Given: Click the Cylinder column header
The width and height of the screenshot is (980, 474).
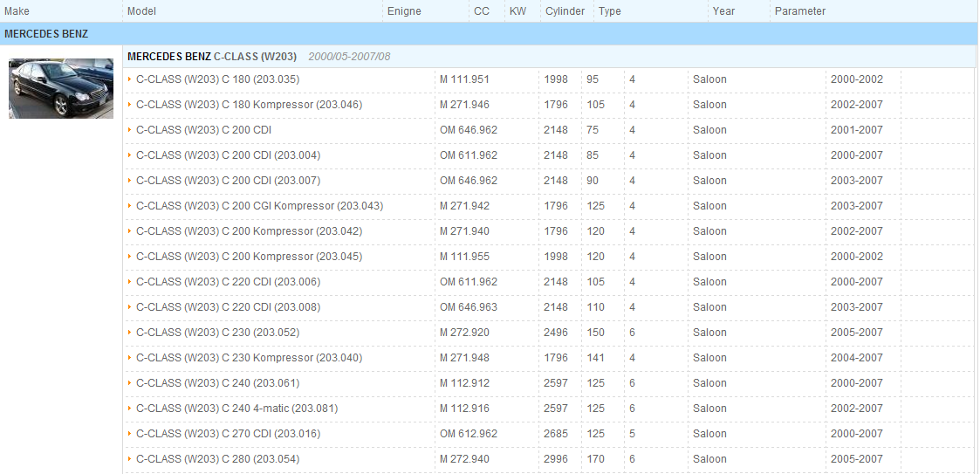Looking at the screenshot, I should (x=565, y=11).
